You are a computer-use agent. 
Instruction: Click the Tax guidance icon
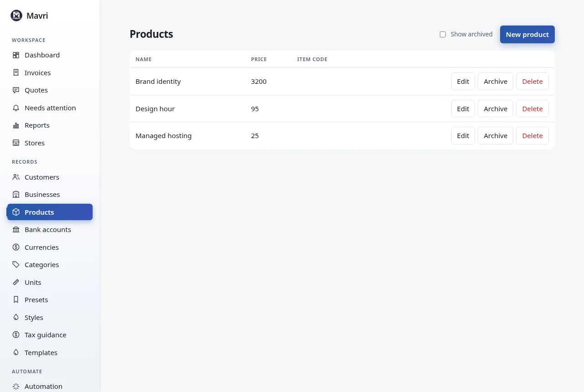tap(16, 335)
